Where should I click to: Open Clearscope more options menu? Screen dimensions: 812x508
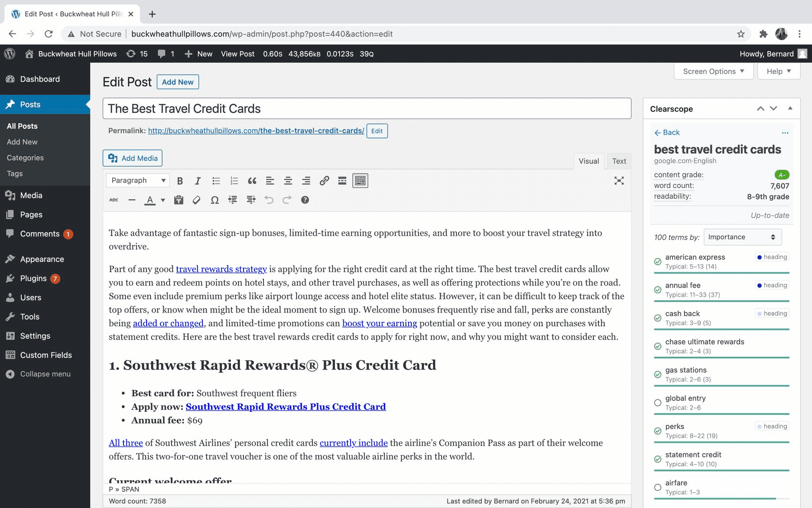(785, 133)
